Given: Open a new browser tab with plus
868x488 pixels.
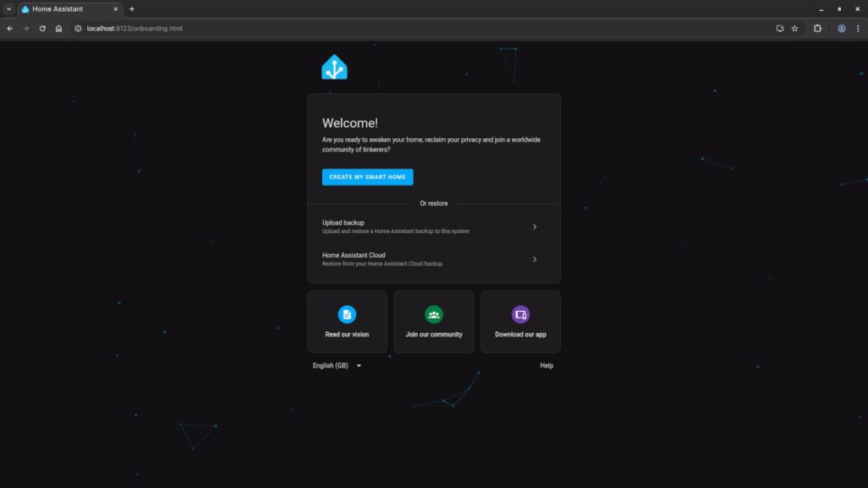Looking at the screenshot, I should tap(131, 8).
